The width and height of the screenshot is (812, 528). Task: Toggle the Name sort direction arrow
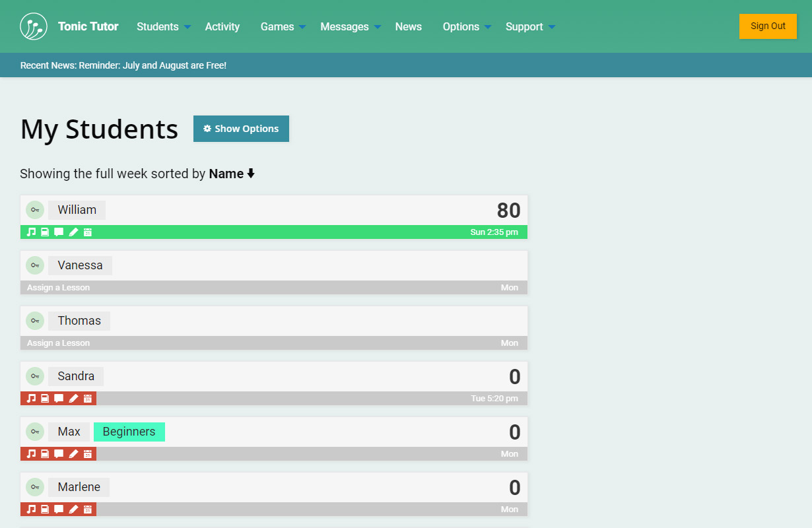(251, 174)
